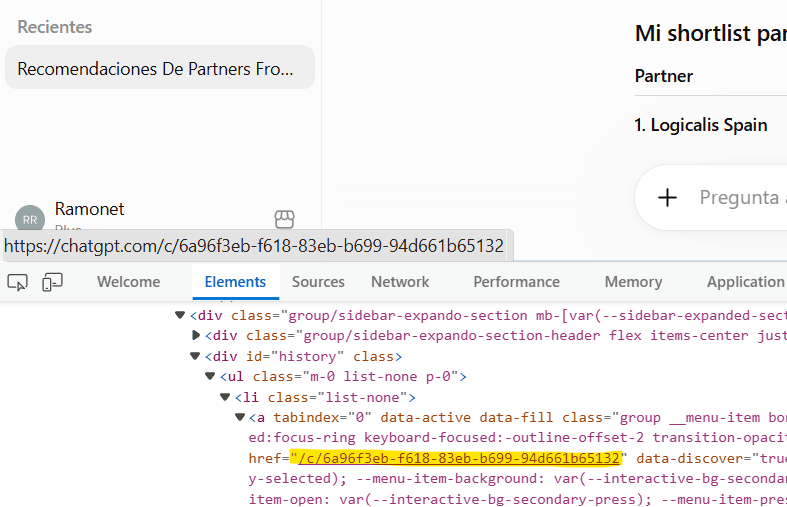The width and height of the screenshot is (787, 507).
Task: Open the Sources tab
Action: click(x=318, y=282)
